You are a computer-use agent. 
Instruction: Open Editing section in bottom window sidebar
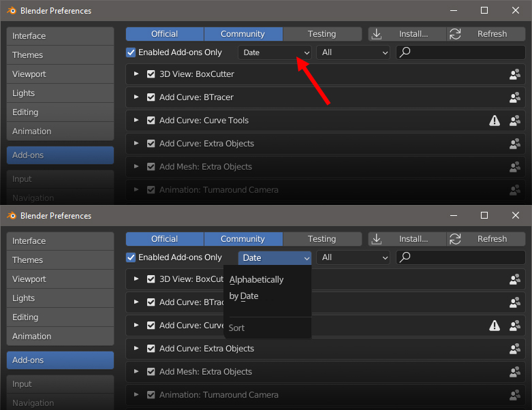60,317
